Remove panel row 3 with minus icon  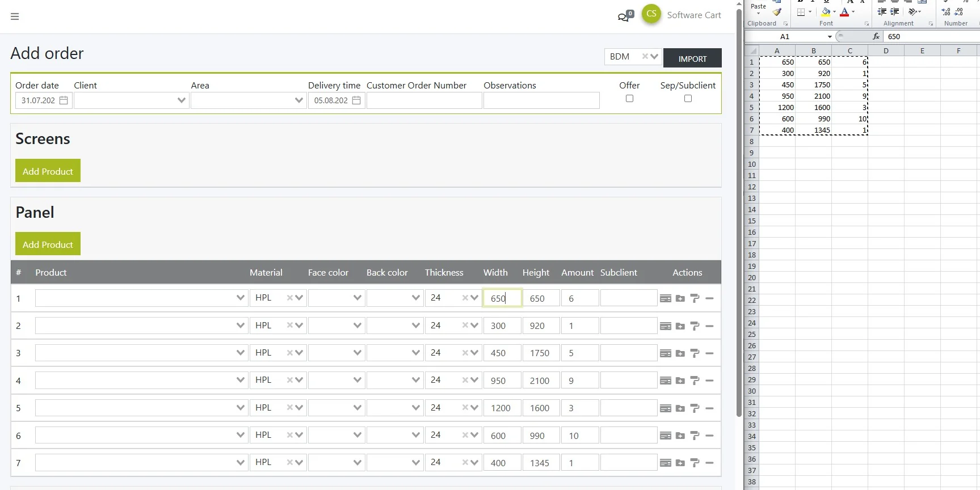click(709, 353)
